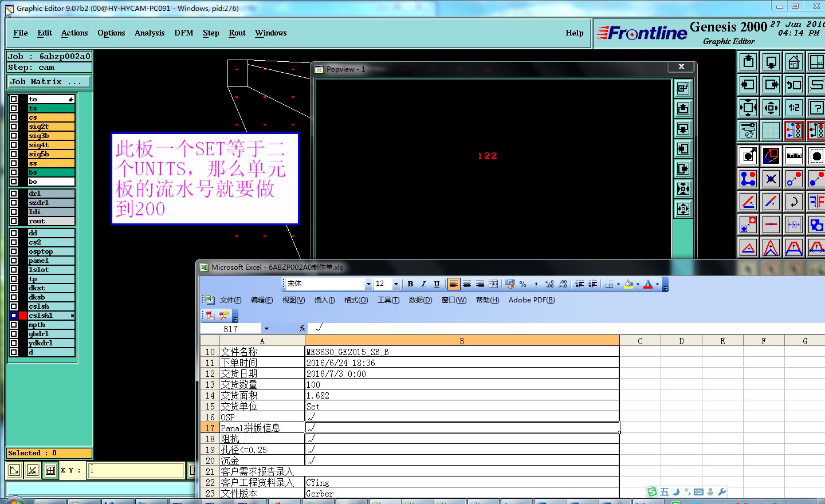
Task: Click the home view icon in Genesis toolbar
Action: point(794,62)
